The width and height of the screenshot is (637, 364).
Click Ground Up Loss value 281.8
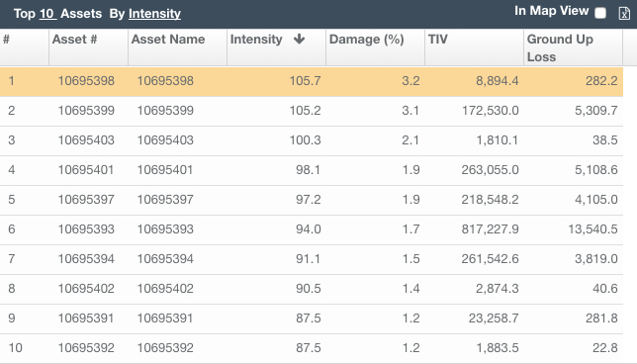click(x=601, y=318)
